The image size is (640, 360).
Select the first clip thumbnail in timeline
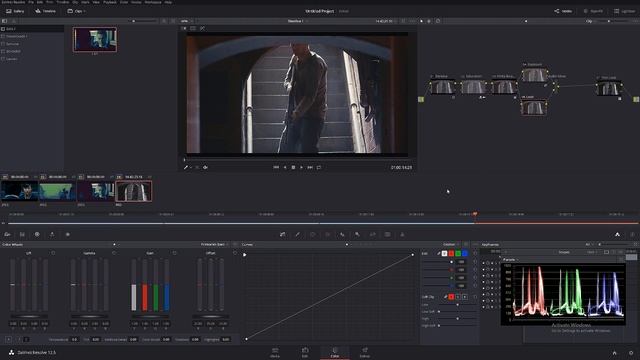click(x=19, y=191)
